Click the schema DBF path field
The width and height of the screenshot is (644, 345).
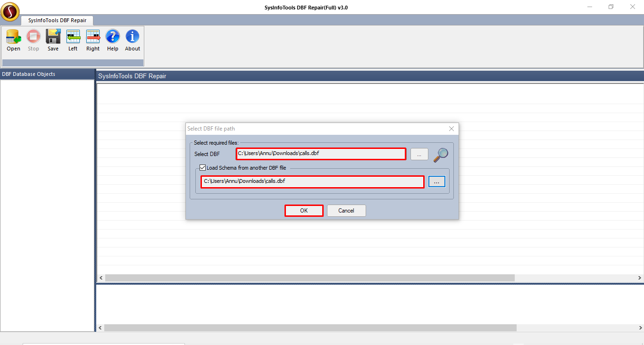tap(312, 181)
